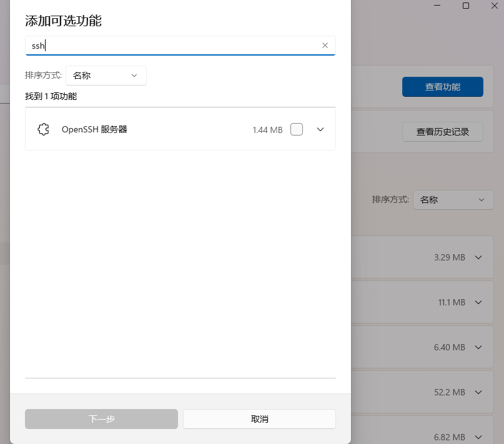The image size is (504, 444).
Task: Click the OpenSSH 服务器 puzzle icon
Action: tap(43, 129)
